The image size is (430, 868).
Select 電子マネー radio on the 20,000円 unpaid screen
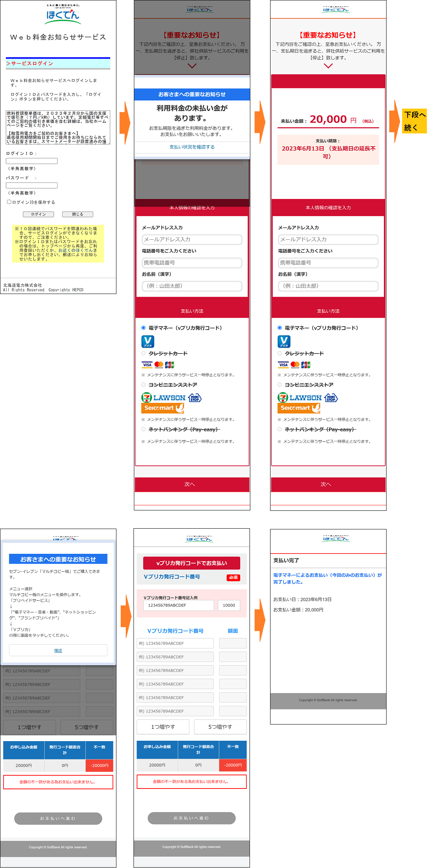pyautogui.click(x=279, y=328)
